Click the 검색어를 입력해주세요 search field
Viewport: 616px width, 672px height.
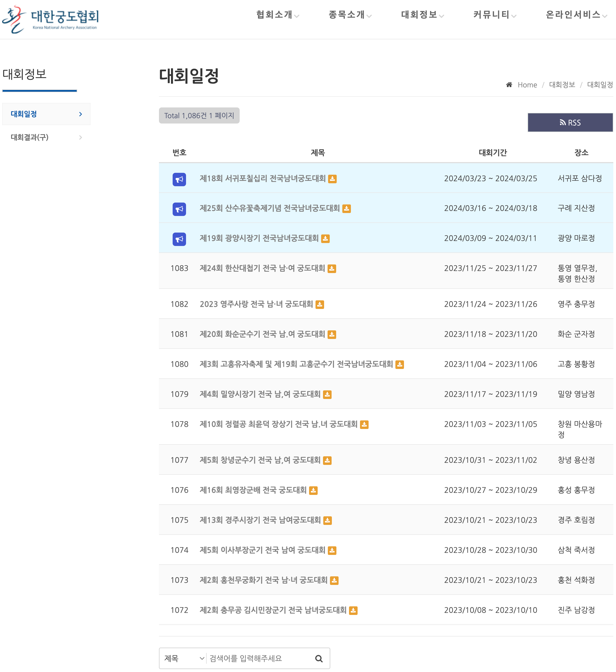coord(258,658)
